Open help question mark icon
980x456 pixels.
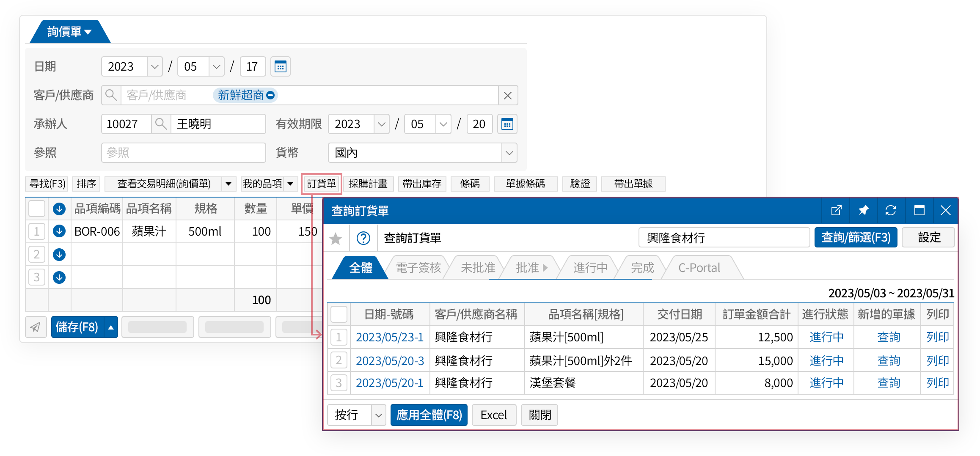pos(363,238)
